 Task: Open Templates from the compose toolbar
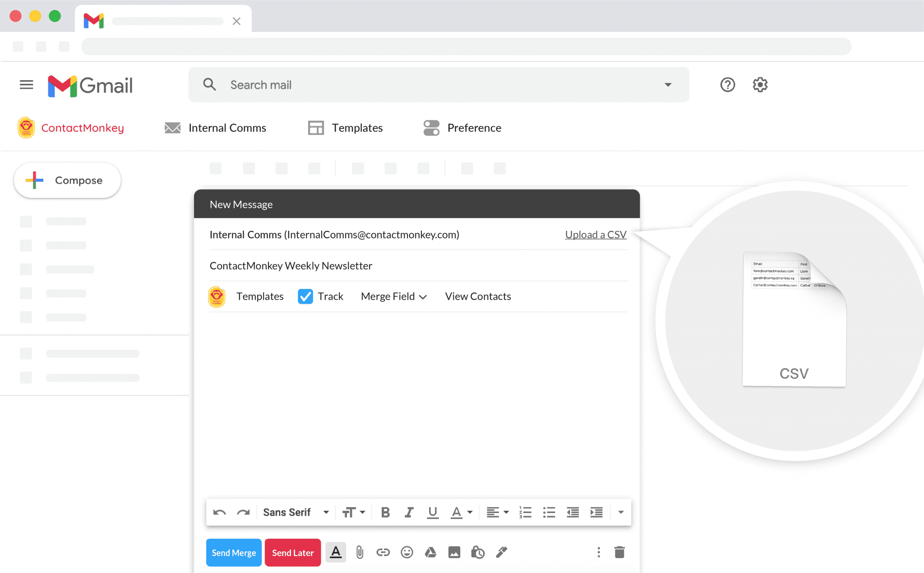click(260, 296)
